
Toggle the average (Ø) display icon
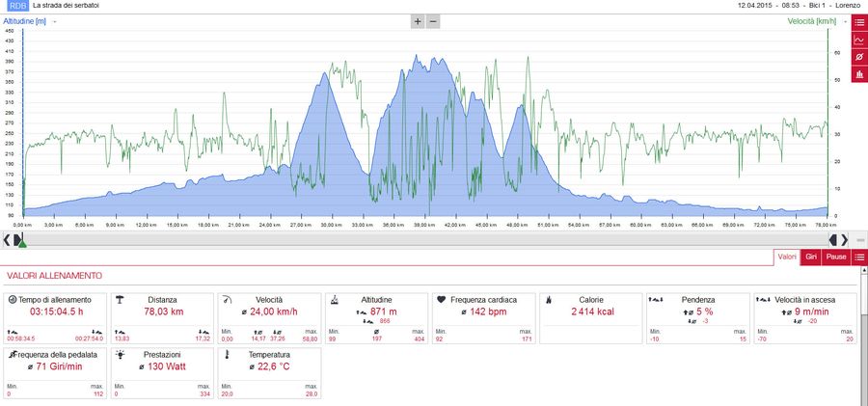(859, 57)
